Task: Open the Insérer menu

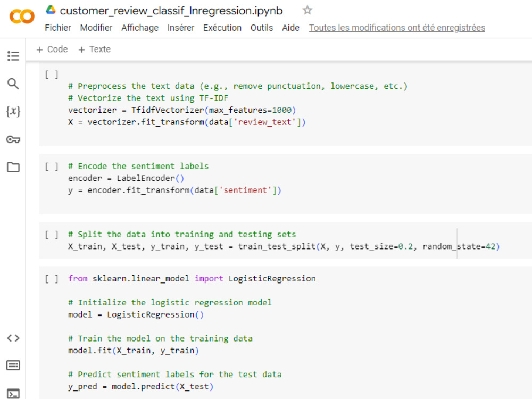Action: (180, 28)
